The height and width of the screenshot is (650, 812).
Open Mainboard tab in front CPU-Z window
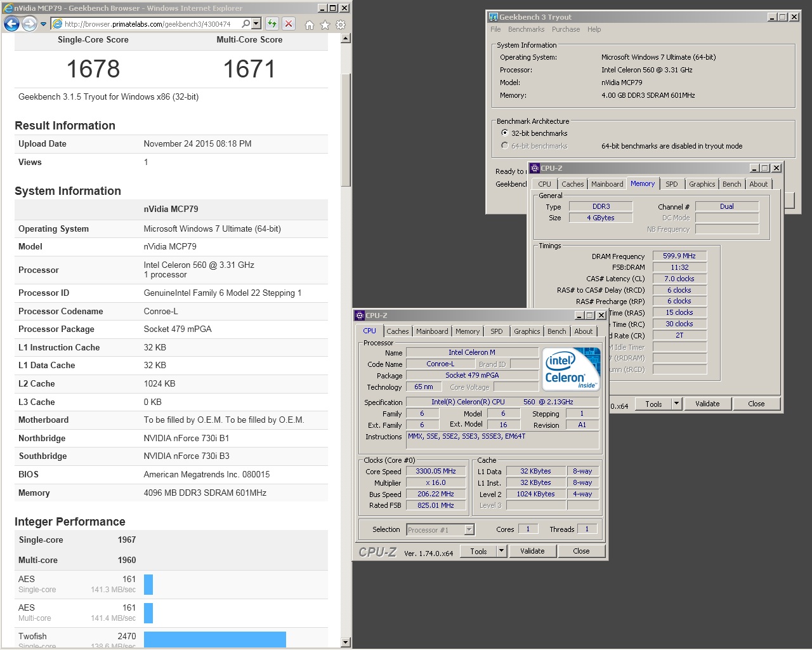click(432, 331)
